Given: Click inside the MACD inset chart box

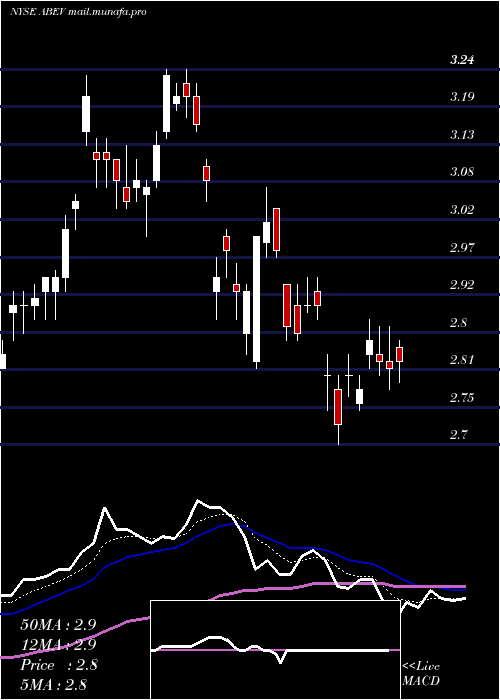Looking at the screenshot, I should [275, 650].
